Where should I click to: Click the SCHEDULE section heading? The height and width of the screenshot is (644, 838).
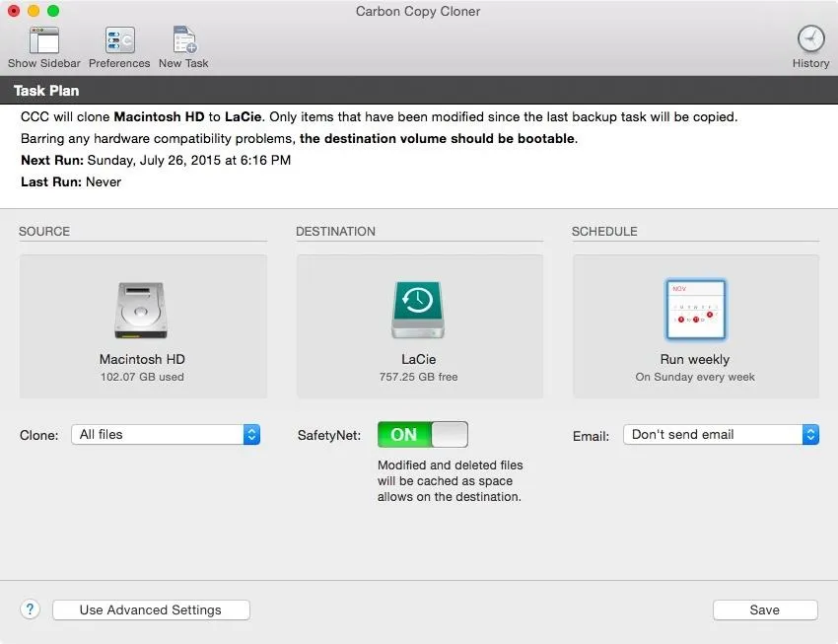pos(604,232)
